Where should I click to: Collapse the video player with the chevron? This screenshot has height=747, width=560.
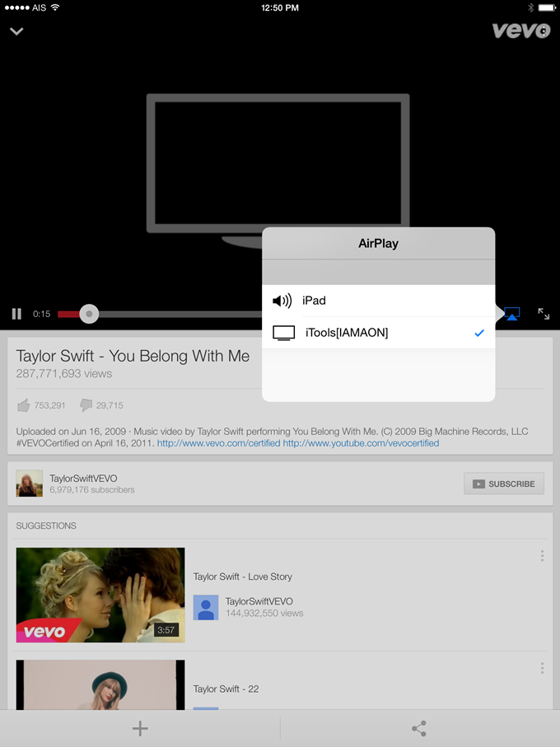click(x=16, y=32)
